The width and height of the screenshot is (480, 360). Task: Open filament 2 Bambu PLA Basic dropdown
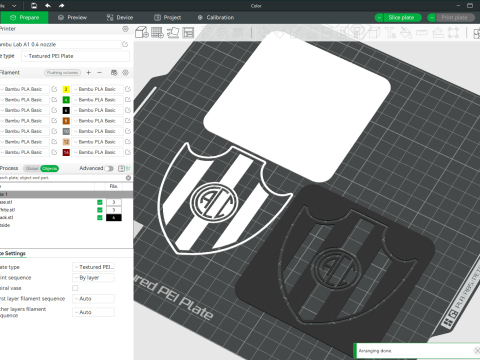click(97, 89)
